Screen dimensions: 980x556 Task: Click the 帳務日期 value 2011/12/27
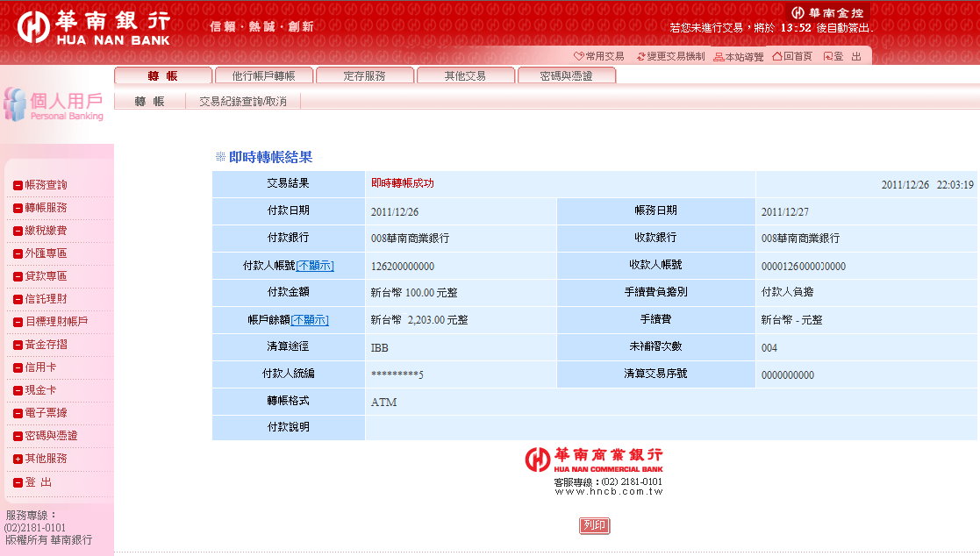(785, 211)
